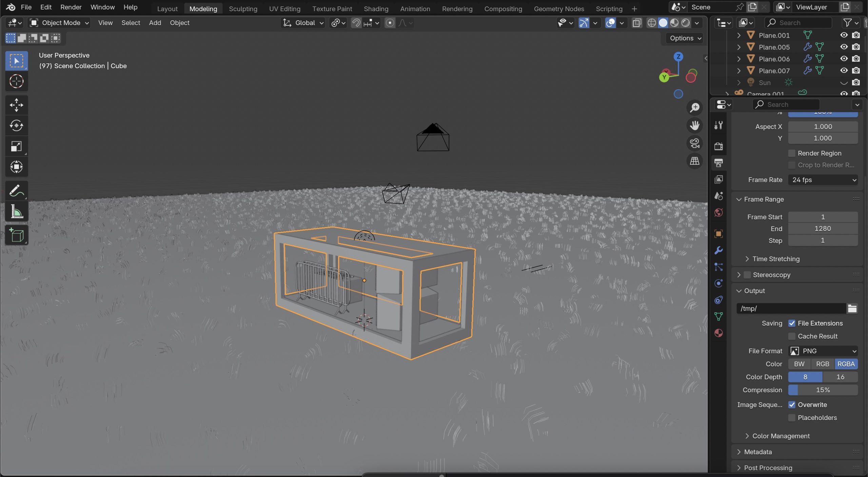Image resolution: width=868 pixels, height=477 pixels.
Task: Toggle camera view in viewport
Action: point(694,143)
